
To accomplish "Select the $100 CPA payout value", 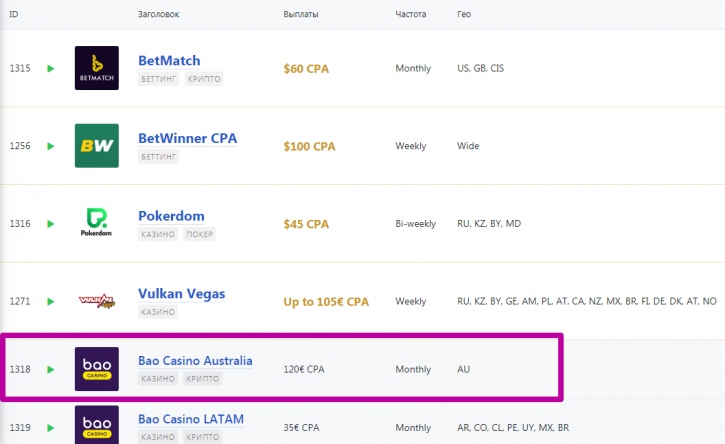I will coord(309,147).
